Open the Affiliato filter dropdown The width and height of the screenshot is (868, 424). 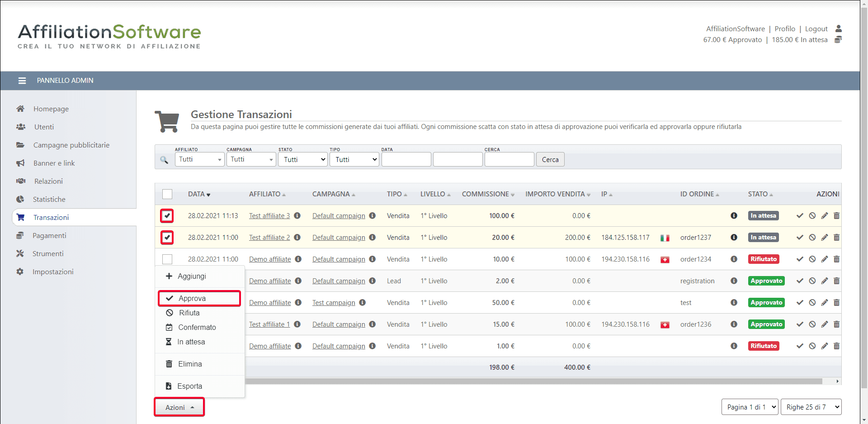(x=199, y=160)
